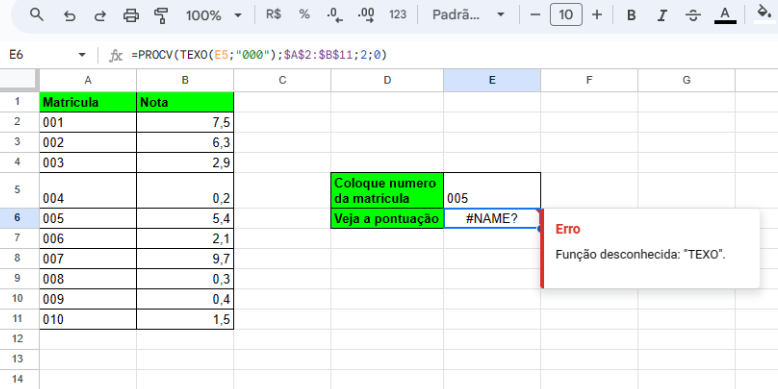Viewport: 778px width, 389px height.
Task: Redo the last undone action
Action: [100, 16]
